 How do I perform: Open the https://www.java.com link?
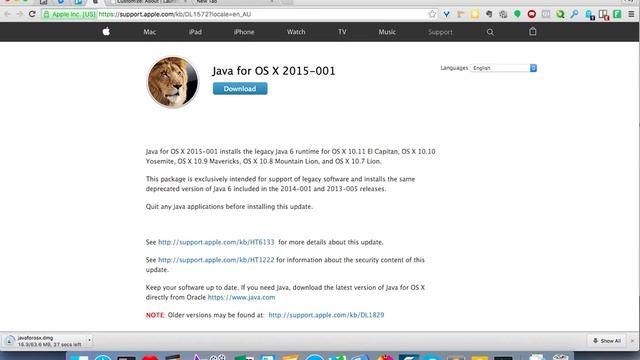click(241, 297)
